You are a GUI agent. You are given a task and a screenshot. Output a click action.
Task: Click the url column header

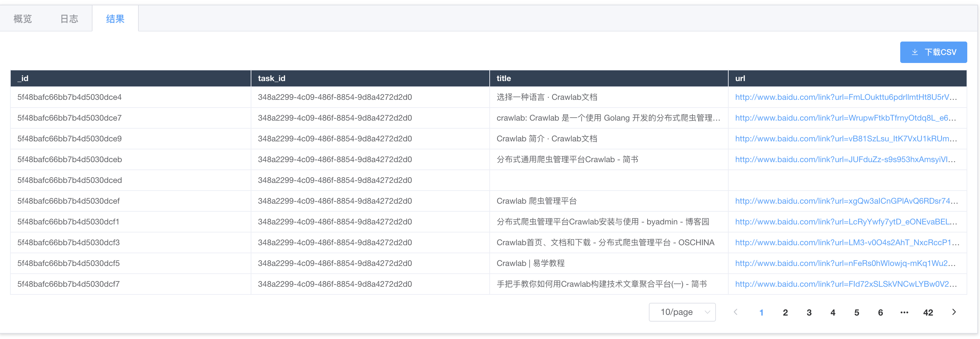[847, 78]
